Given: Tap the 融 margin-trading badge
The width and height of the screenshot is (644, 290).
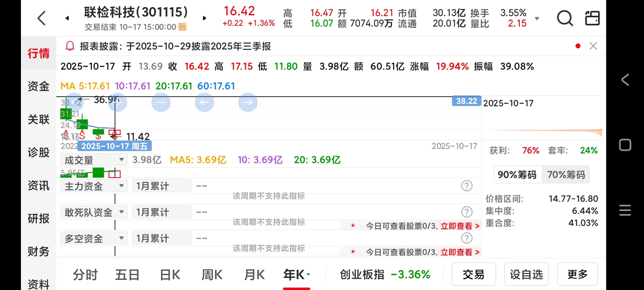Looking at the screenshot, I should (182, 27).
